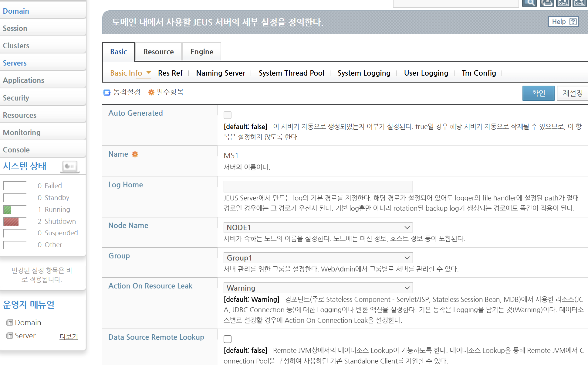
Task: Click the 더보기 more link
Action: point(69,336)
